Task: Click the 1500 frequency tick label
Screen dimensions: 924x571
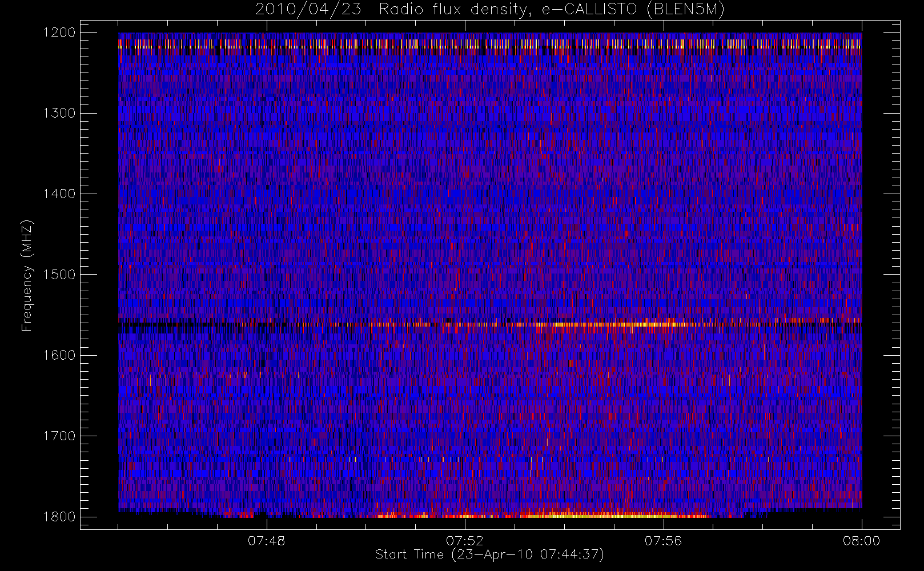Action: (59, 275)
